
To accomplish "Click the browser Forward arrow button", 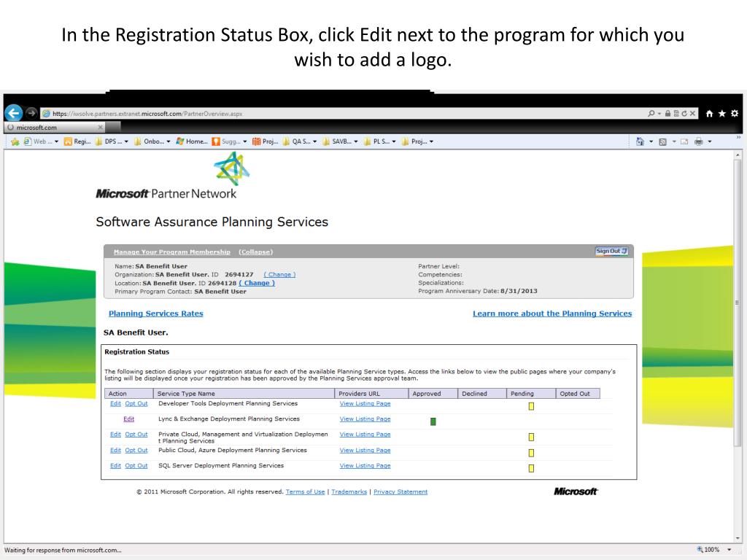I will (31, 113).
